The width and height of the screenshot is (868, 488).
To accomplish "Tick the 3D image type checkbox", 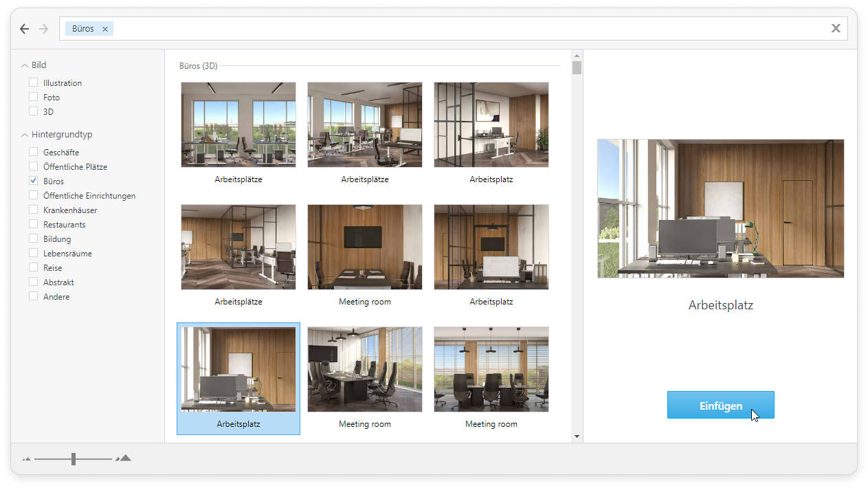I will click(34, 111).
